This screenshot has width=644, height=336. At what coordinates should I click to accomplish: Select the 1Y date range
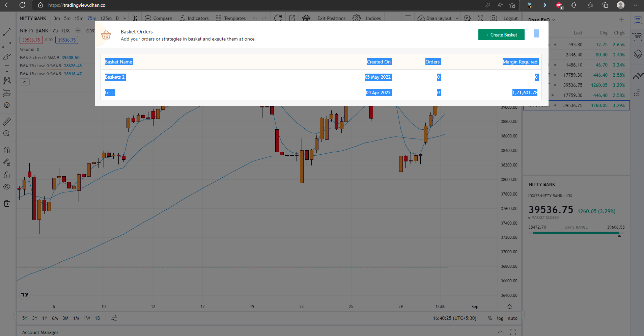click(x=45, y=318)
